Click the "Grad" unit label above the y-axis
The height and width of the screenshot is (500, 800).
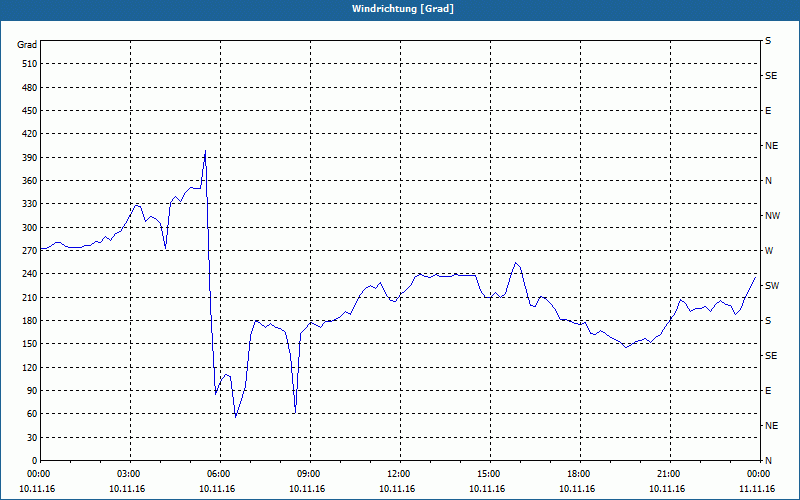coord(27,45)
